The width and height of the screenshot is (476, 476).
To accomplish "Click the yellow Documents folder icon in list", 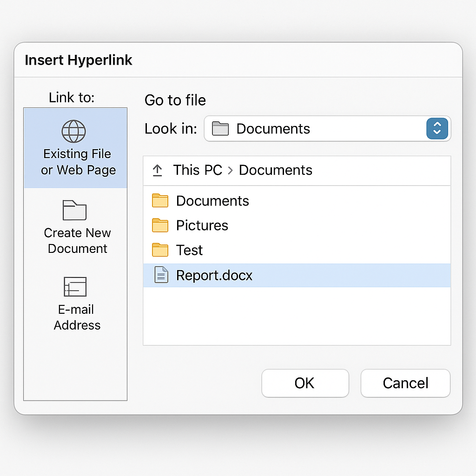I will 160,201.
